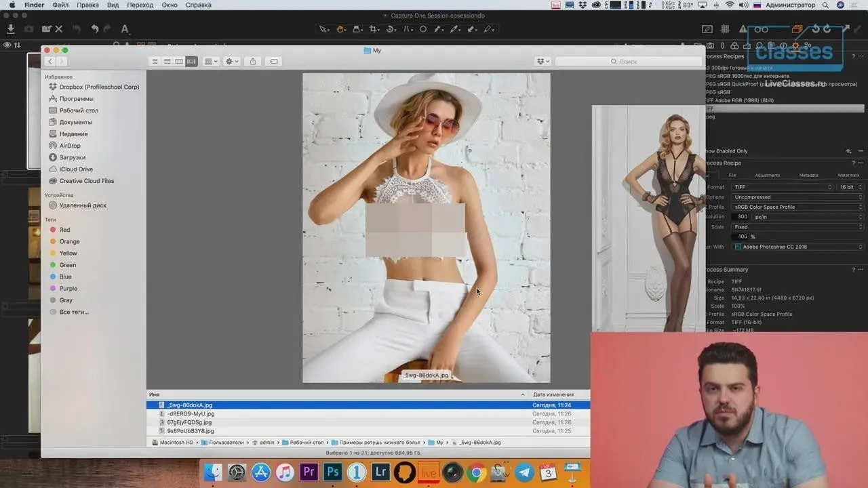Click the Capture One proofing glasses icon

point(762,29)
